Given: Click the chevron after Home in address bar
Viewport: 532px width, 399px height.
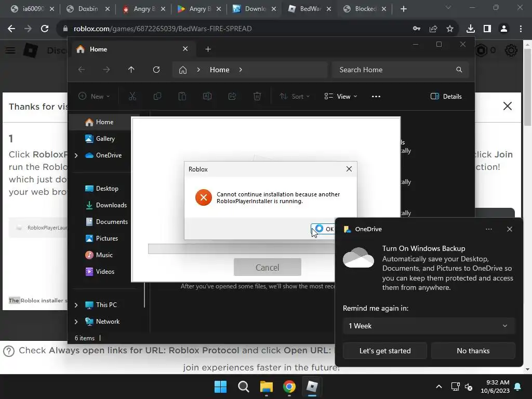Looking at the screenshot, I should pyautogui.click(x=241, y=70).
